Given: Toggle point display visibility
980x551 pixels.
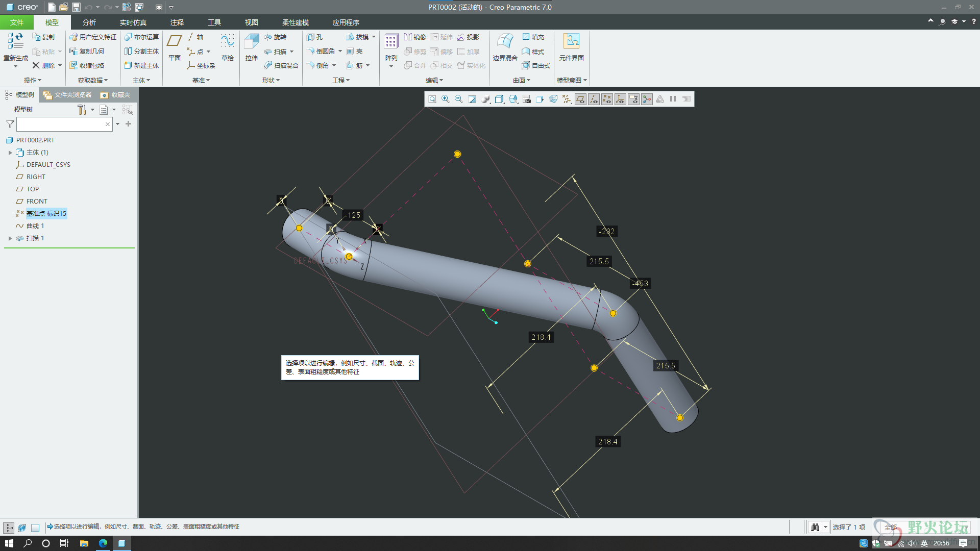Looking at the screenshot, I should coord(607,99).
